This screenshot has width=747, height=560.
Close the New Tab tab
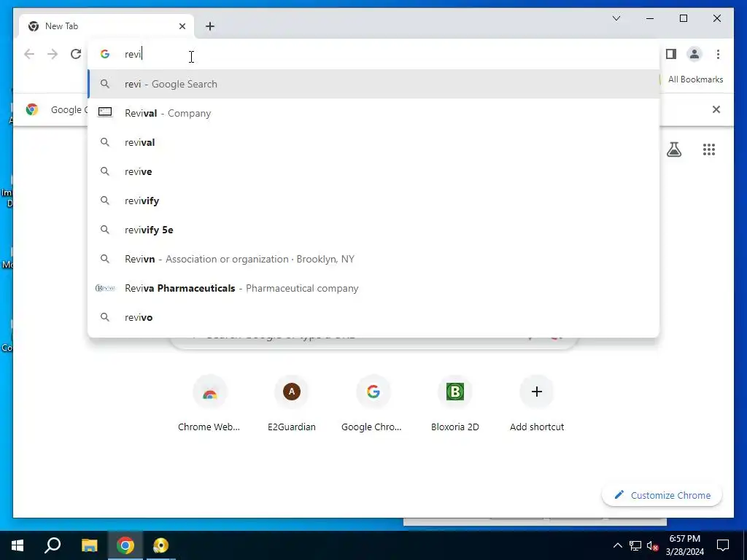click(182, 26)
